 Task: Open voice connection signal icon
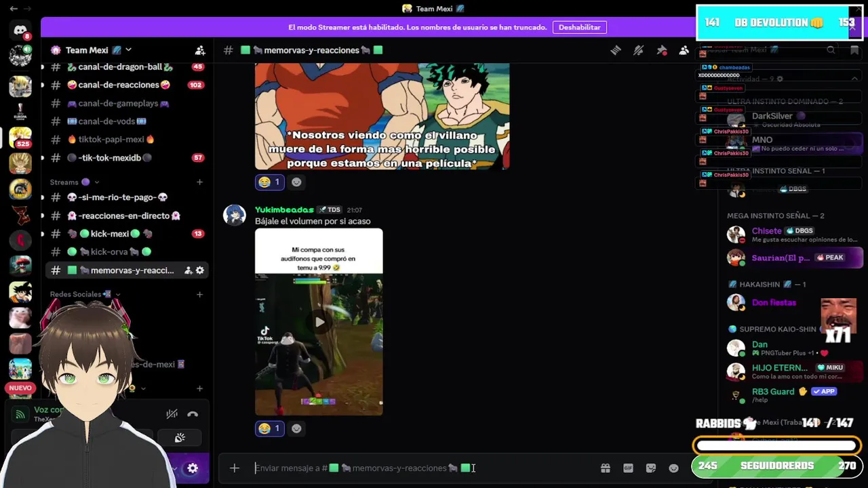tap(20, 414)
